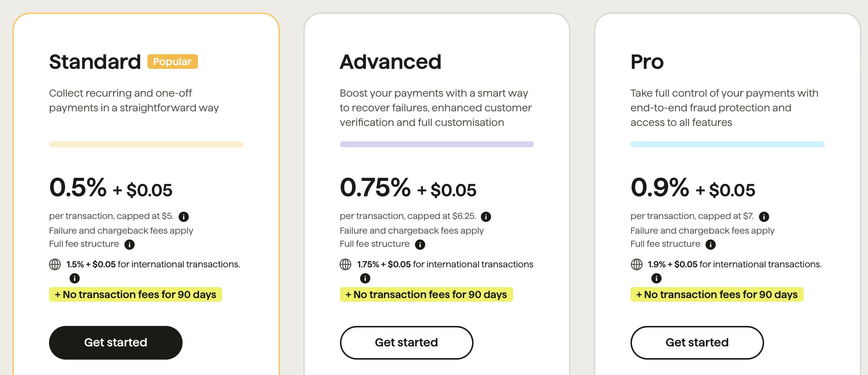Click info icon beside Pro $7 cap
The image size is (868, 375).
point(764,217)
